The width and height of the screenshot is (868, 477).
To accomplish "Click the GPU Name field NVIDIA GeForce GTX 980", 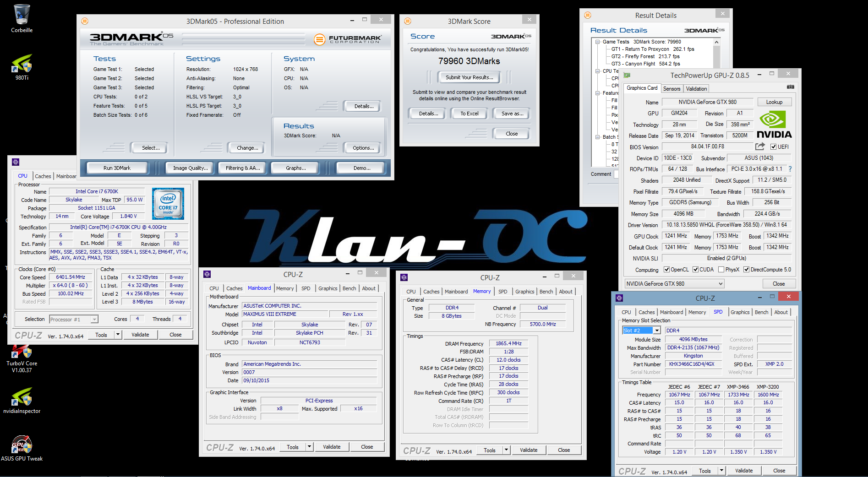I will (707, 102).
